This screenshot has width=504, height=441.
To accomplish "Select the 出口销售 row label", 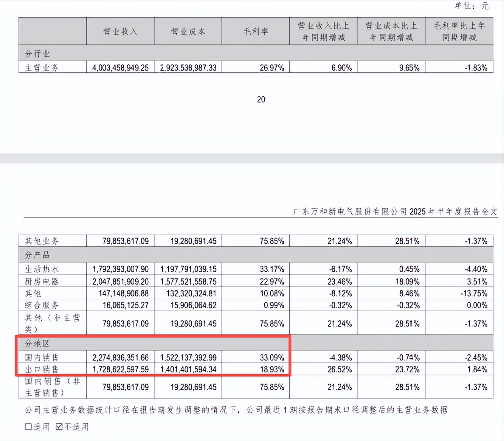I will tap(42, 369).
